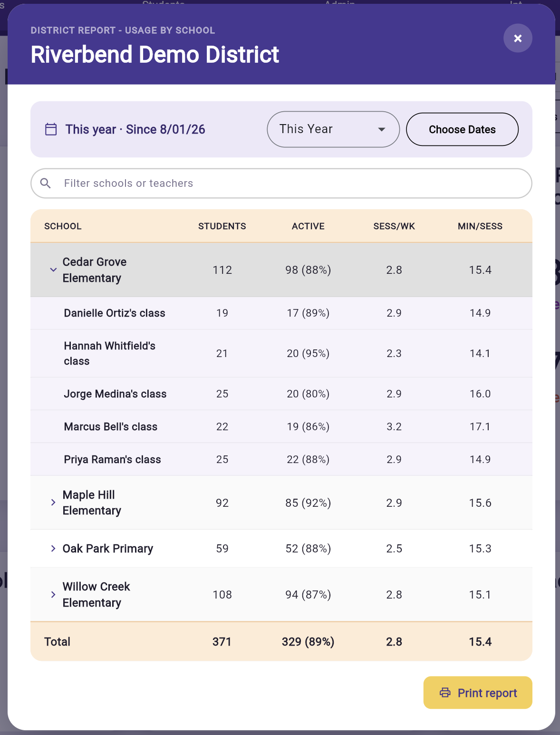Click the search magnifier icon
This screenshot has height=735, width=560.
(46, 183)
